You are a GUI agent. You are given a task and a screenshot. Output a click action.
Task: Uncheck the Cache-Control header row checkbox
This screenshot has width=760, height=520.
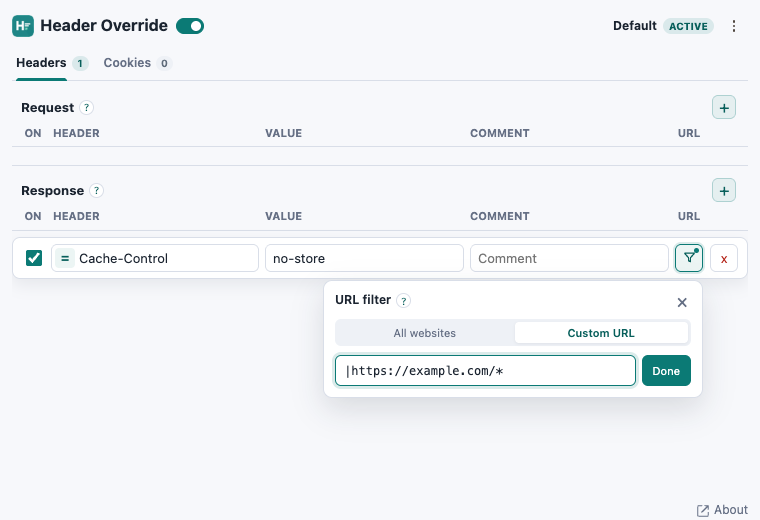pyautogui.click(x=34, y=258)
